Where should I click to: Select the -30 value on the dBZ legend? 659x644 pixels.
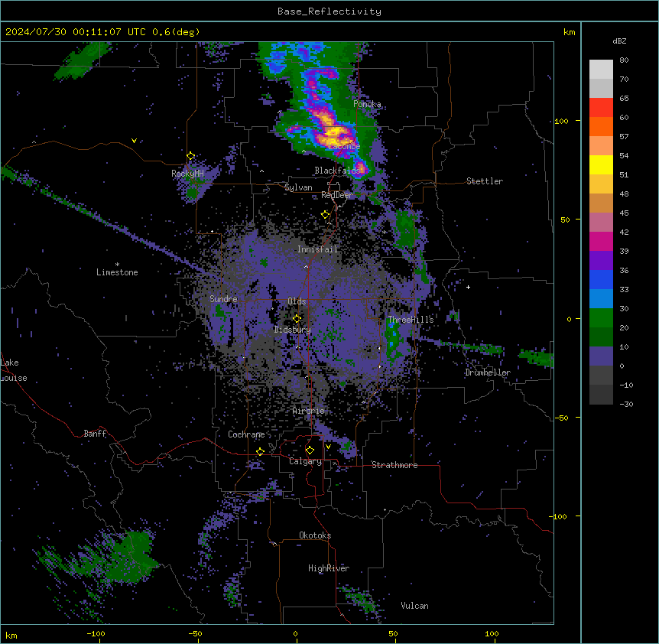coord(626,404)
